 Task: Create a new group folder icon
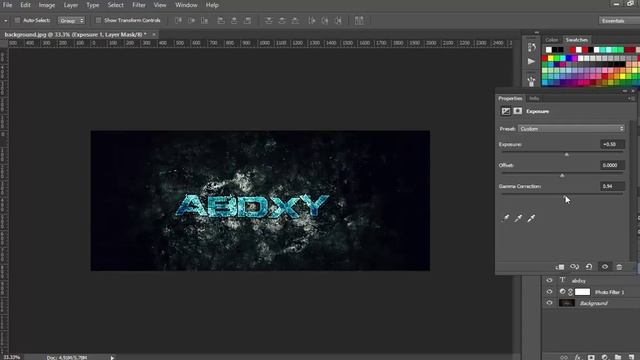point(618,357)
